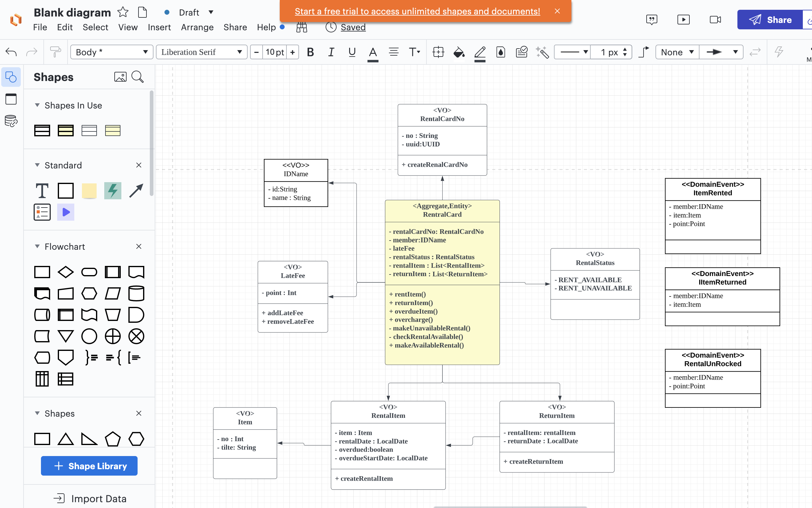Increase font size with plus stepper
Image resolution: width=812 pixels, height=508 pixels.
(293, 52)
